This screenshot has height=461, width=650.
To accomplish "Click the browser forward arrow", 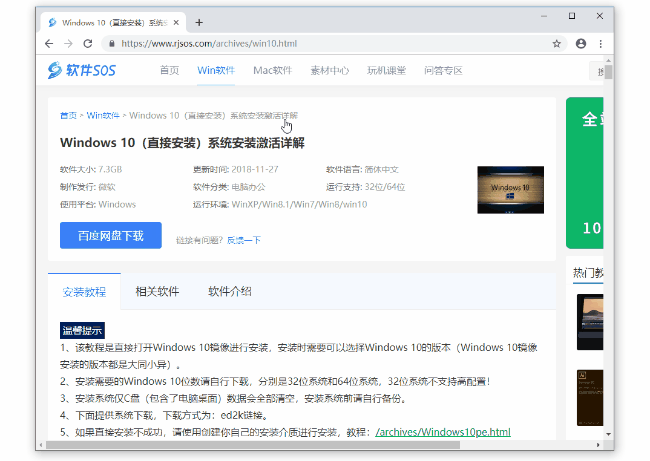I will tap(68, 44).
